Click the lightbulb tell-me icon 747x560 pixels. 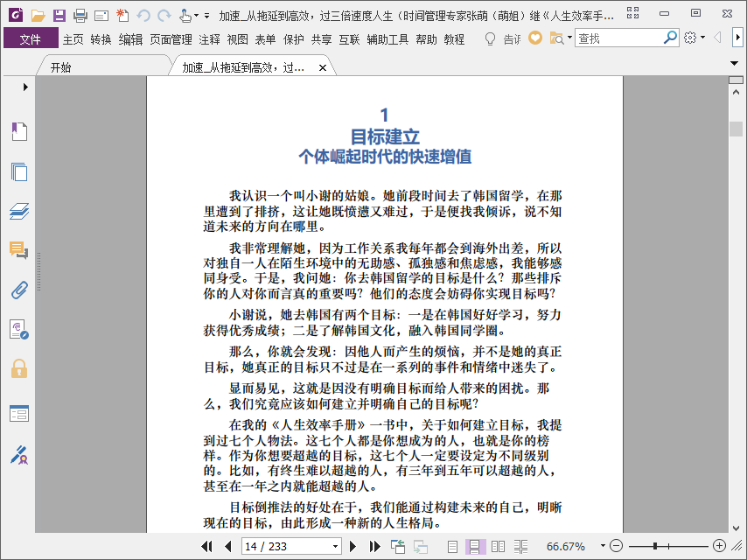click(x=490, y=38)
